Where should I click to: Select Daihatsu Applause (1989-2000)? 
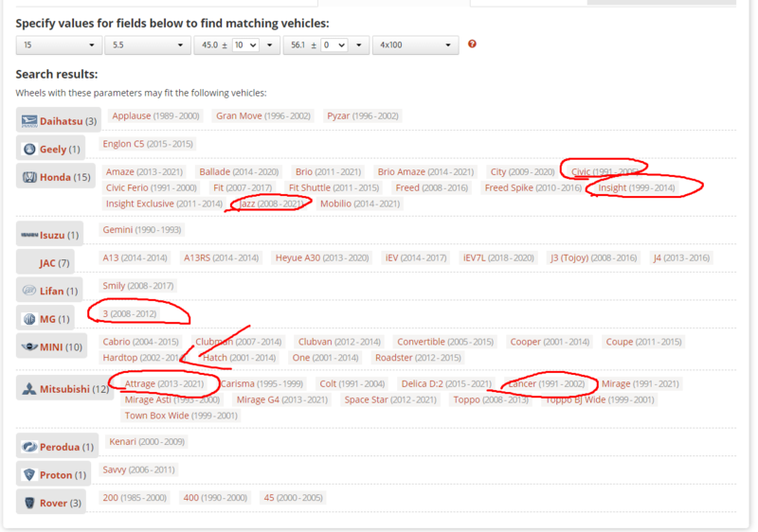[155, 115]
